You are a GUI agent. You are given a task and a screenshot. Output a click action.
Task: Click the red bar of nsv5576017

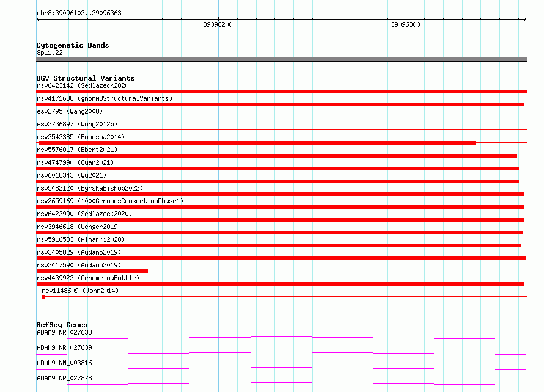pos(276,156)
